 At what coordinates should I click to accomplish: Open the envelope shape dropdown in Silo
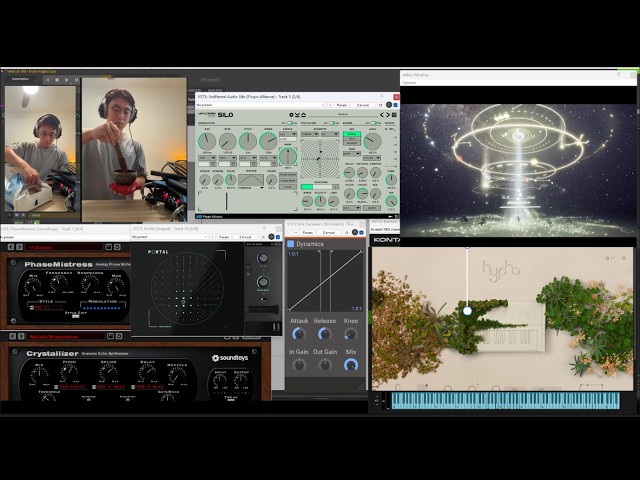[251, 188]
